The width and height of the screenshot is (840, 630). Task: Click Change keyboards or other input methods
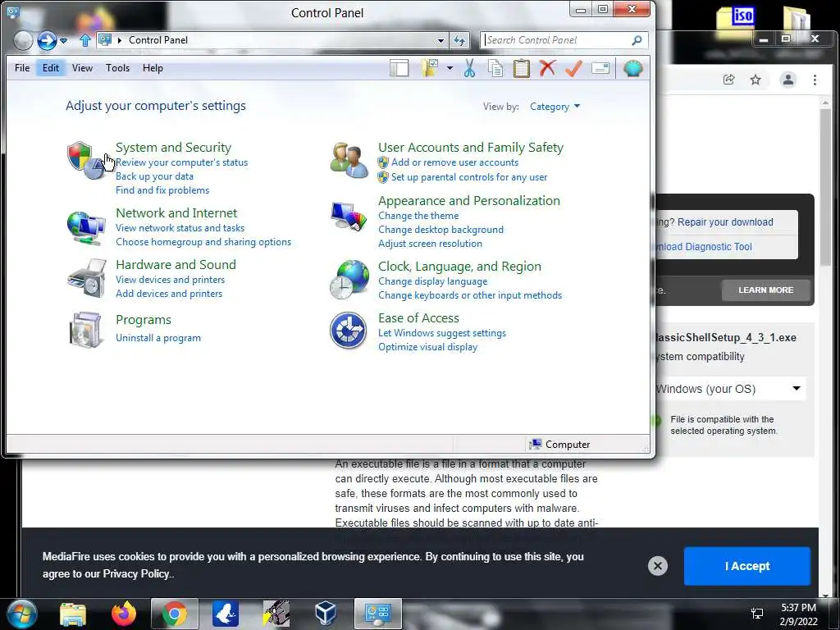(470, 295)
